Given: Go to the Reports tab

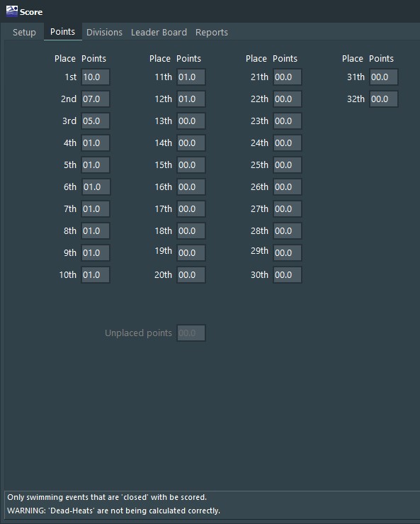Looking at the screenshot, I should point(212,33).
